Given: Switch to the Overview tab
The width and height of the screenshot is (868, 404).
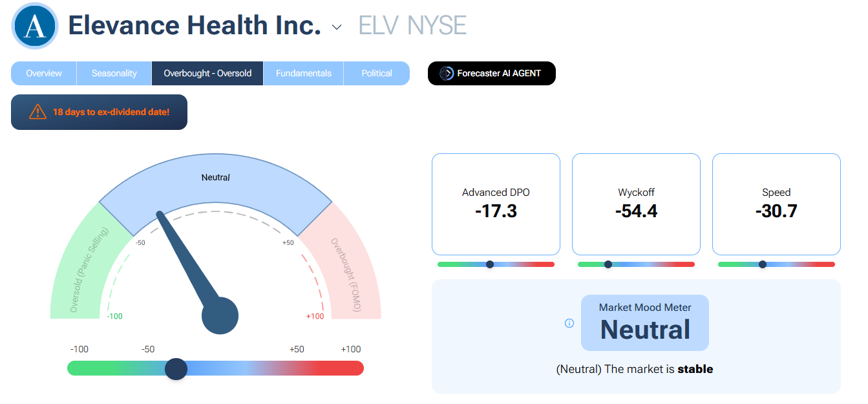Looking at the screenshot, I should (44, 74).
